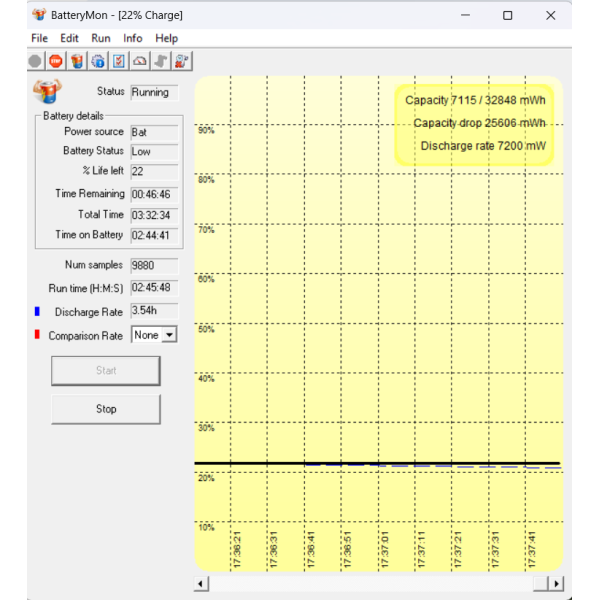Click the Time on Battery value 02:44:41
The image size is (600, 600).
[x=154, y=235]
